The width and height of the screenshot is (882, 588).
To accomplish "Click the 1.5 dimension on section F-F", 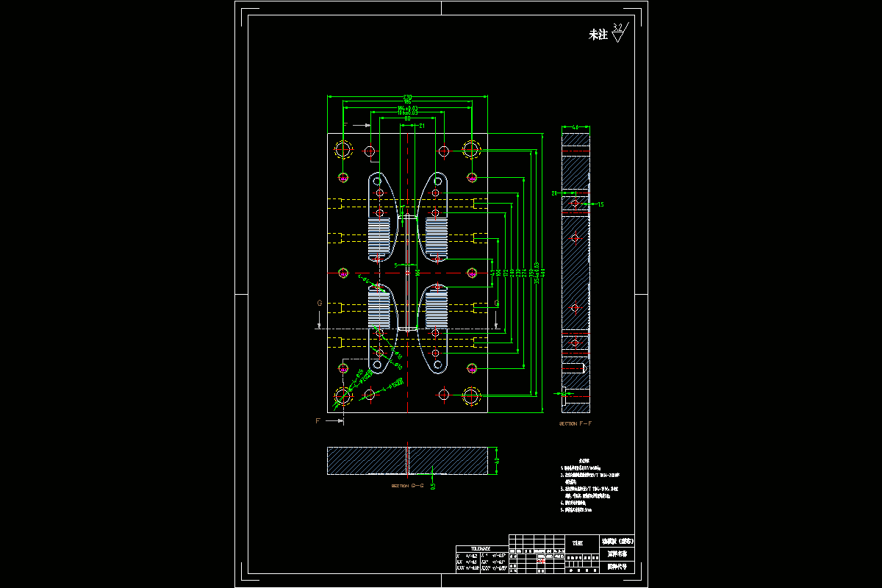I will point(600,204).
